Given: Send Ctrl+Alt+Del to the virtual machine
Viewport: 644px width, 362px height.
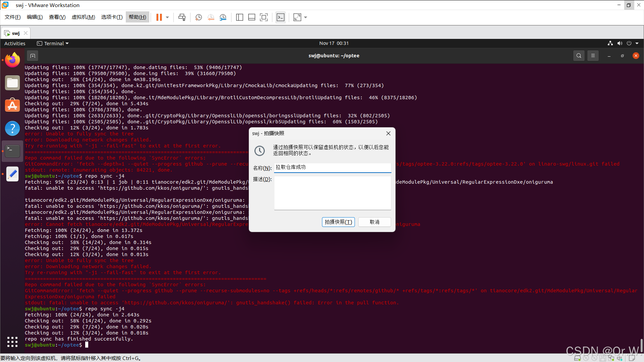Looking at the screenshot, I should pyautogui.click(x=181, y=17).
